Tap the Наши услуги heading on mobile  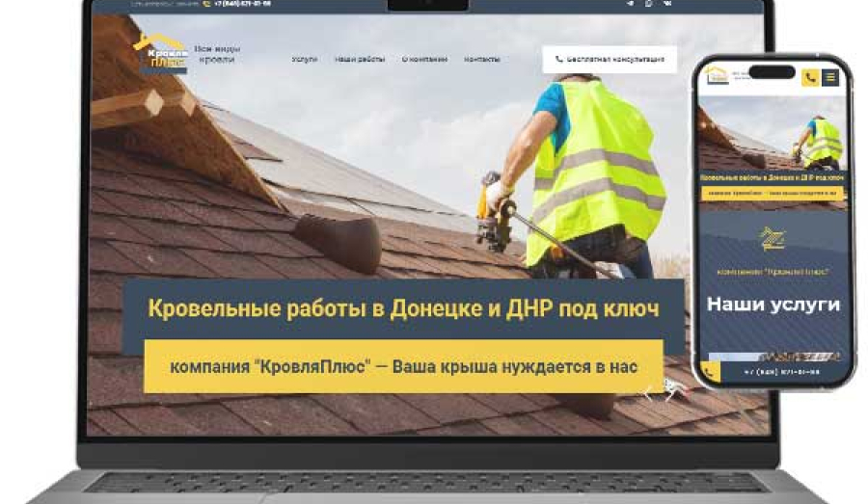[x=773, y=305]
